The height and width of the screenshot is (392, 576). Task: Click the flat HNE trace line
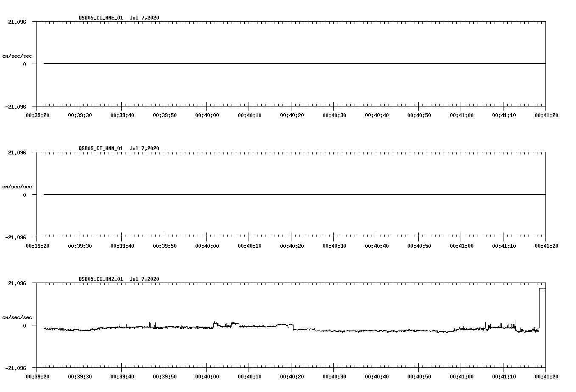pyautogui.click(x=294, y=64)
